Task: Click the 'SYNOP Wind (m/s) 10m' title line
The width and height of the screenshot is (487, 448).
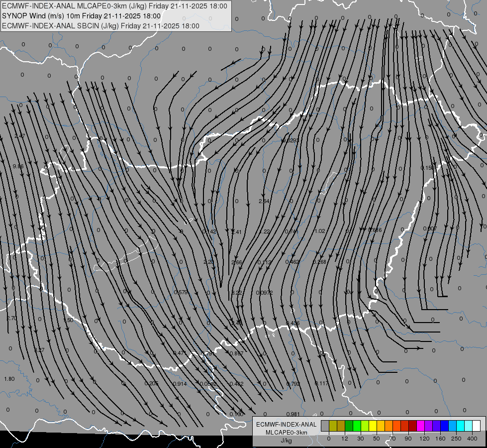Action: coord(82,16)
